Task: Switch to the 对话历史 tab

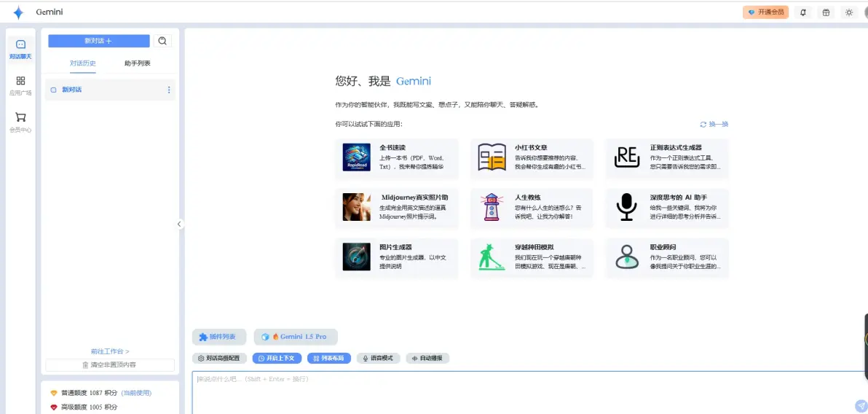Action: click(82, 63)
